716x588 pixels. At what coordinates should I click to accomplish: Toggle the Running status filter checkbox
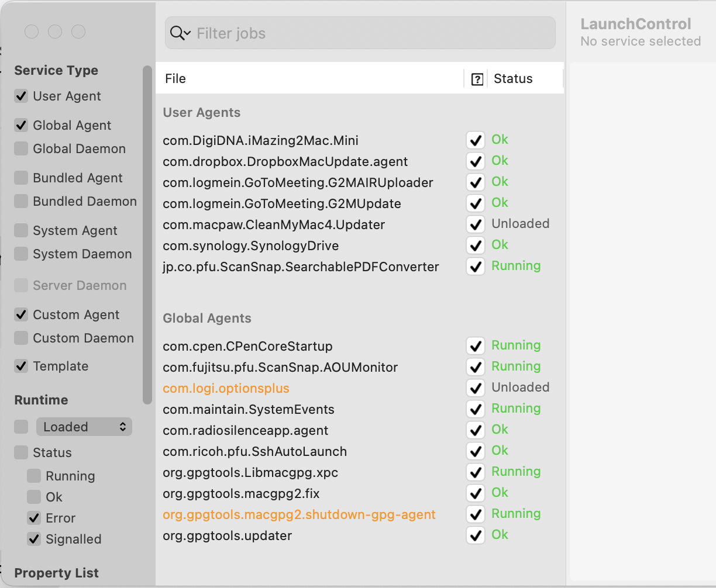click(34, 476)
